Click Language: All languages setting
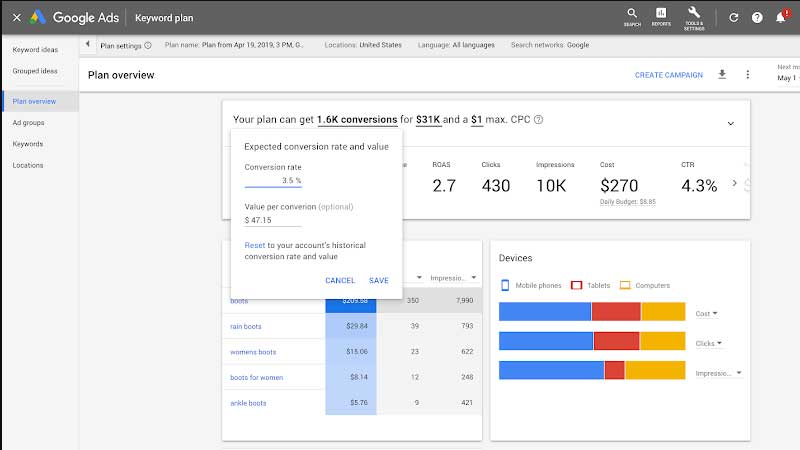Viewport: 800px width, 450px height. (x=456, y=45)
